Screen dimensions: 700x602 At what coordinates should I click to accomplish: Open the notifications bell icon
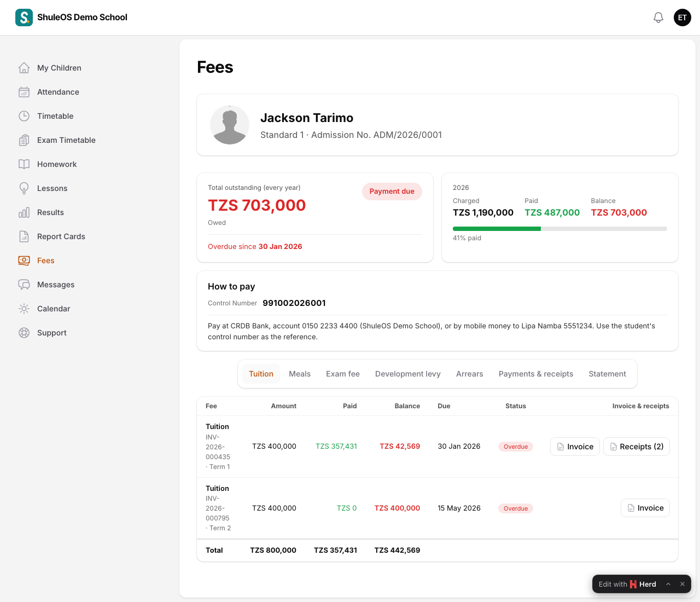(x=658, y=18)
